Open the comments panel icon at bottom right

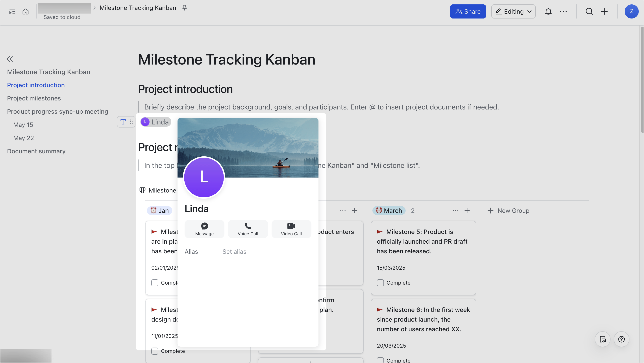(x=603, y=339)
